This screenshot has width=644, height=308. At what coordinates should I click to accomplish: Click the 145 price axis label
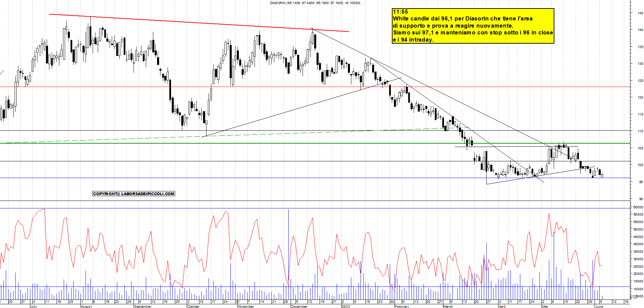click(640, 13)
